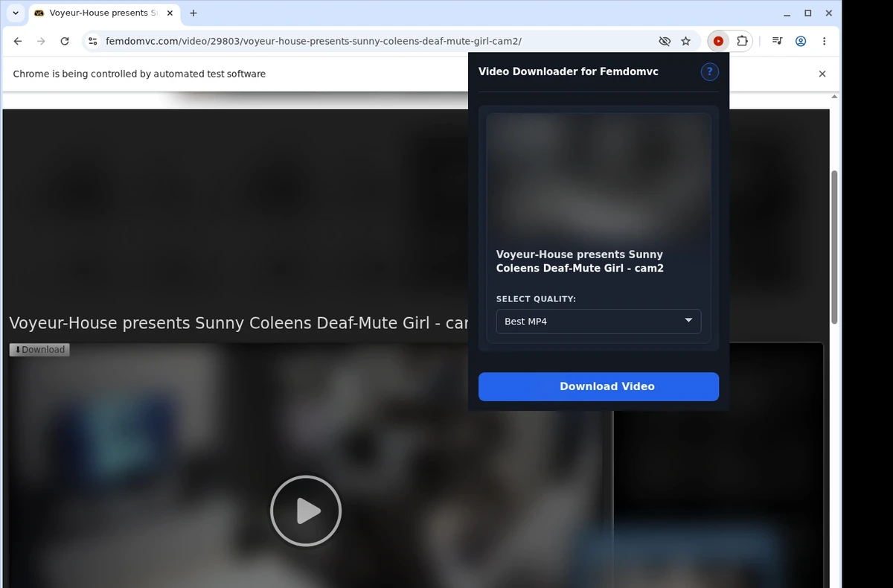Click the page heading 'Voyeur-House presents Sunny Coleens'
Screen dimensions: 893x588
238,323
